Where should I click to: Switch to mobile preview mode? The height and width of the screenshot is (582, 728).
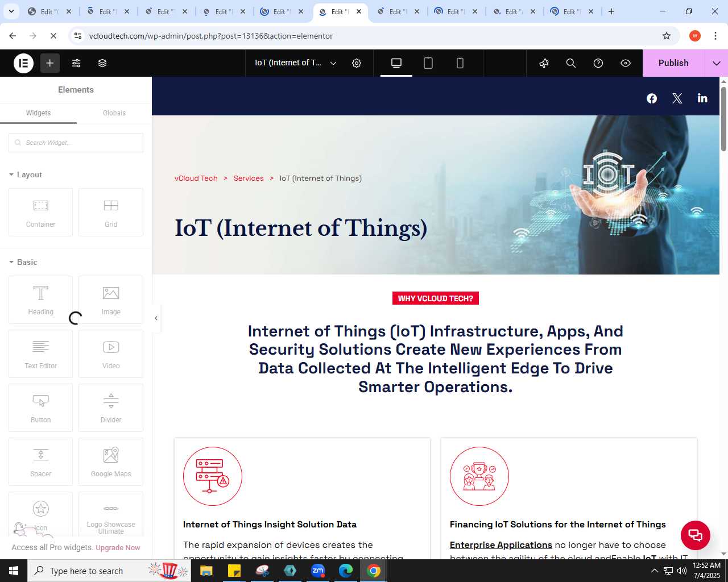[460, 63]
